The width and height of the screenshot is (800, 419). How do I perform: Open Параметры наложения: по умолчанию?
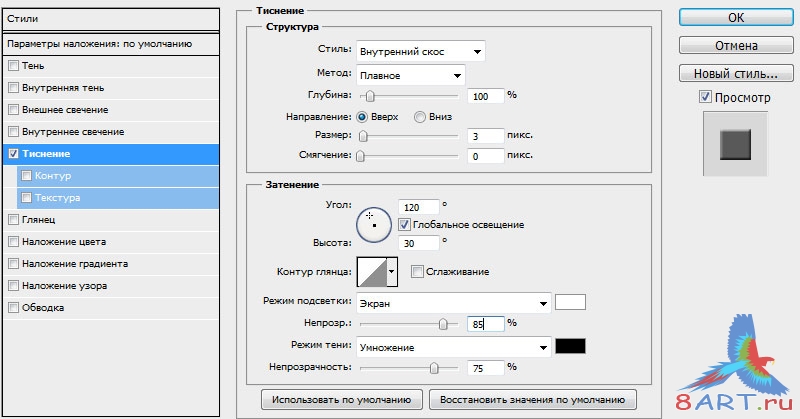tap(111, 44)
